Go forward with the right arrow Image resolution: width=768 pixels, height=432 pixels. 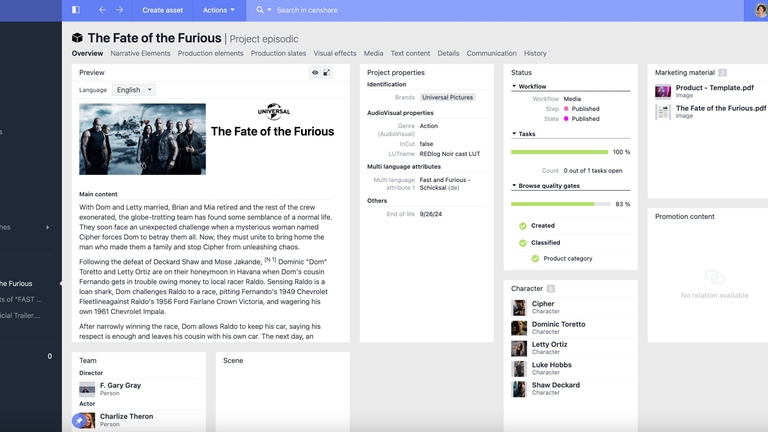pos(120,10)
